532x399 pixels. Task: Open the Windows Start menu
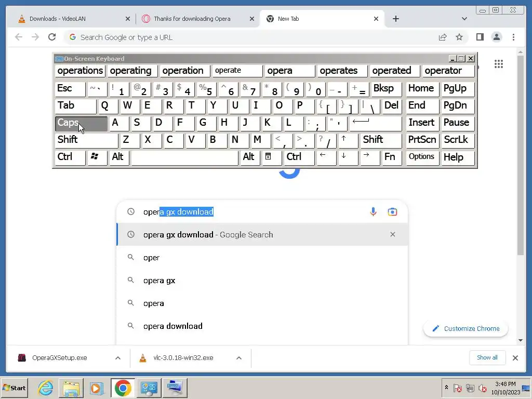click(15, 388)
